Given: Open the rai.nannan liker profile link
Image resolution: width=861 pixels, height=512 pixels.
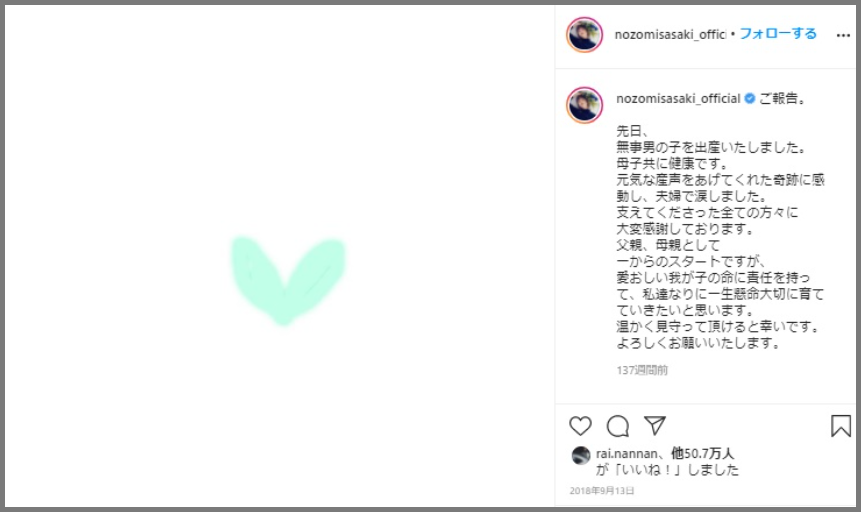Looking at the screenshot, I should pos(627,454).
